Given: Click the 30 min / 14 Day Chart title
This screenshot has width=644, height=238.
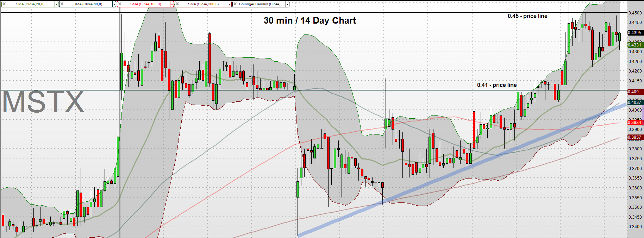Looking at the screenshot, I should (x=310, y=21).
